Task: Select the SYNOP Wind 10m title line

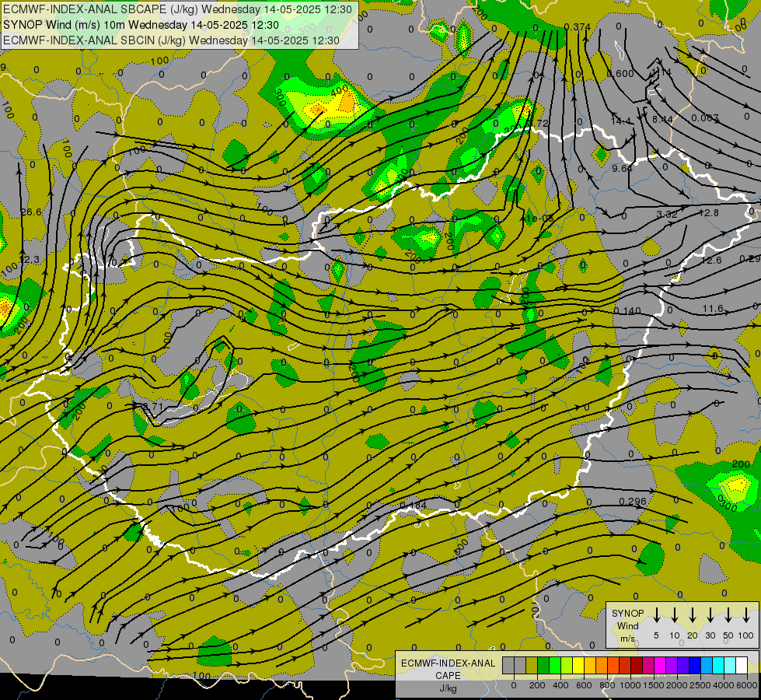Action: click(x=141, y=25)
